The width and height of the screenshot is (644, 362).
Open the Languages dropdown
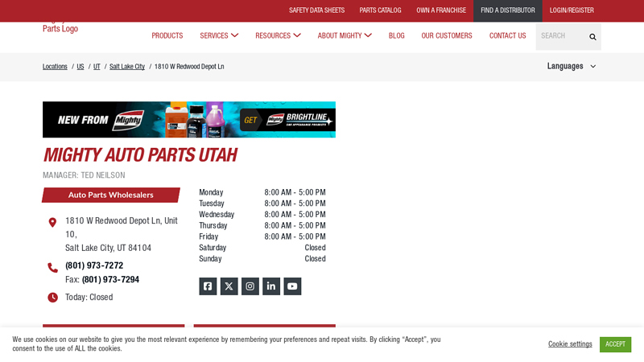tap(572, 66)
